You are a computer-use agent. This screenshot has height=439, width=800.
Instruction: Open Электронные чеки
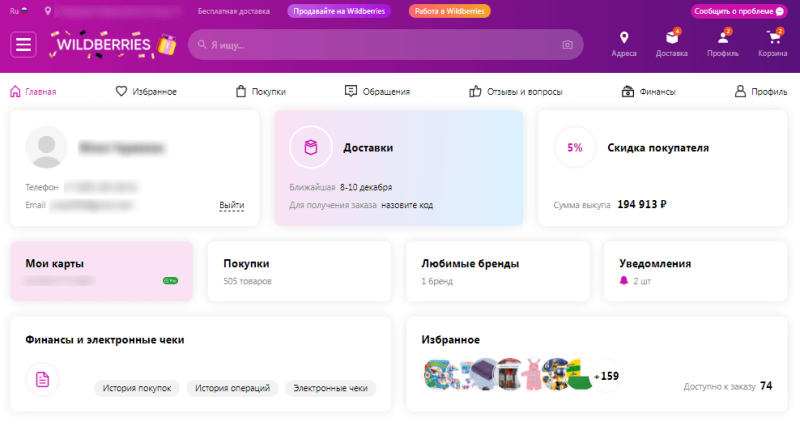point(330,388)
